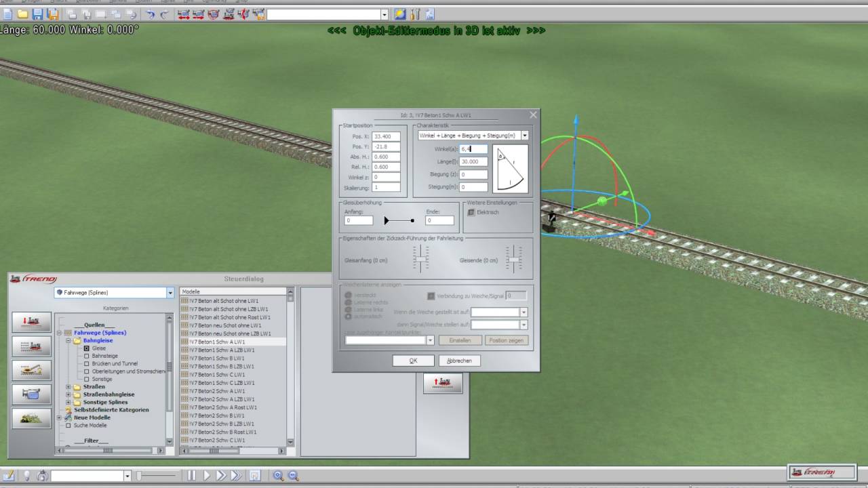This screenshot has height=488, width=868.
Task: Click the Position zeigen button
Action: (507, 340)
